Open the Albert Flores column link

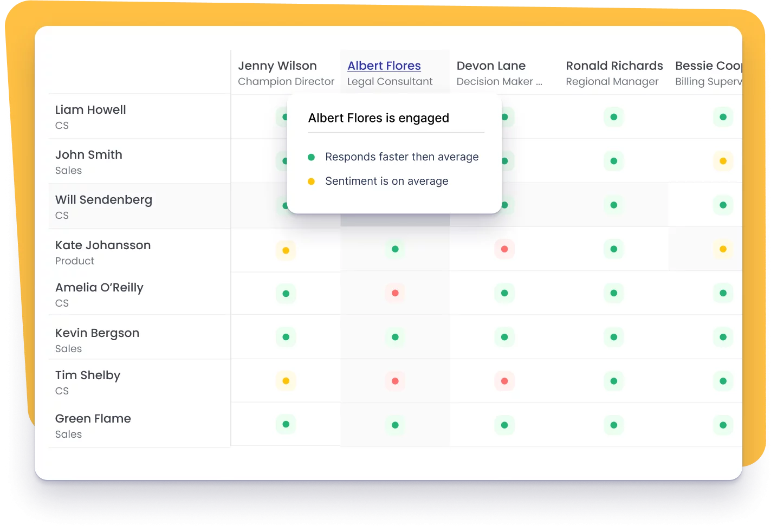pyautogui.click(x=384, y=66)
